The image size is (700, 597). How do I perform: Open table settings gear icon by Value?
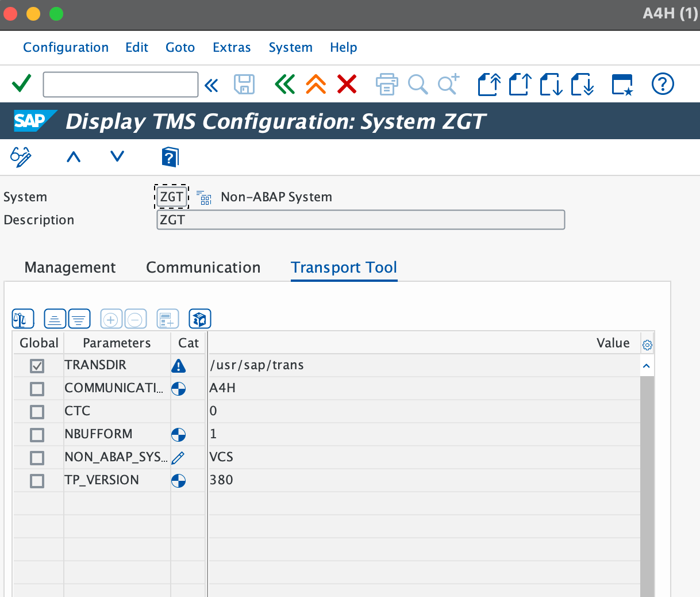click(647, 345)
